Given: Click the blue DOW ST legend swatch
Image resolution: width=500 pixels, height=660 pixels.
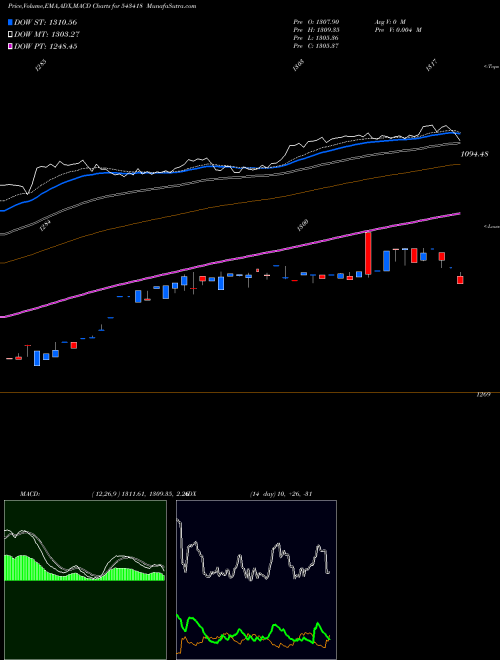Looking at the screenshot, I should 11,22.
